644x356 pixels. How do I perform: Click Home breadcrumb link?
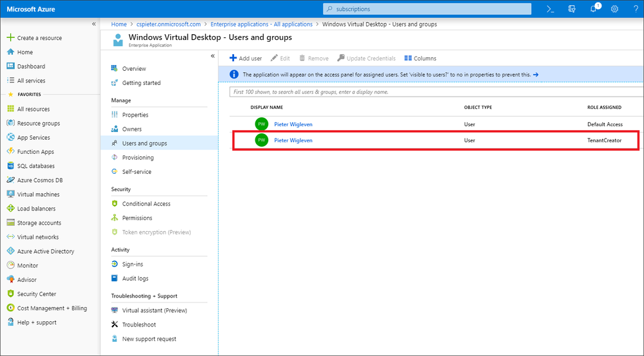[x=119, y=24]
